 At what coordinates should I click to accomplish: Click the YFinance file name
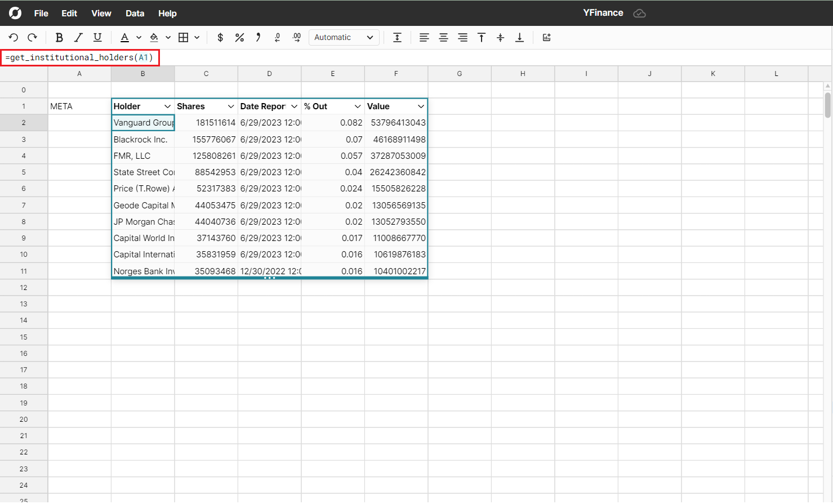[x=603, y=13]
